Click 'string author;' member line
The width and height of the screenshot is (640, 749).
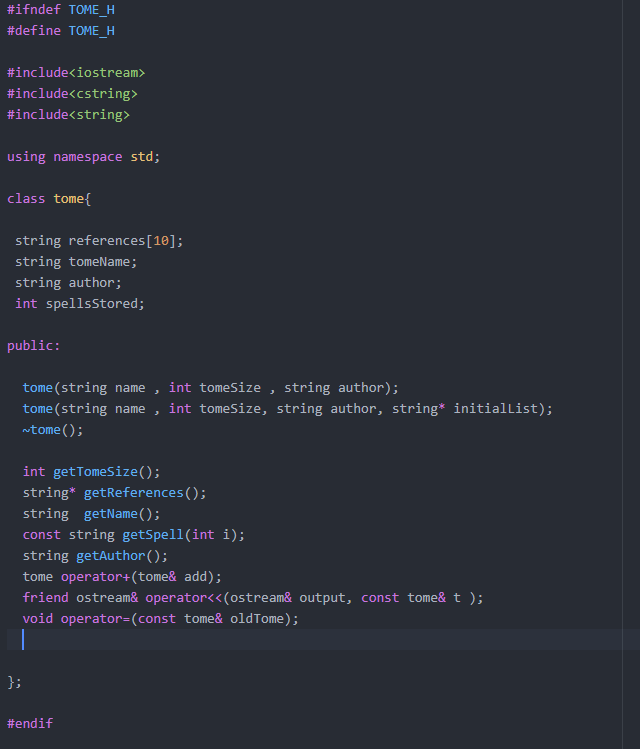[68, 283]
